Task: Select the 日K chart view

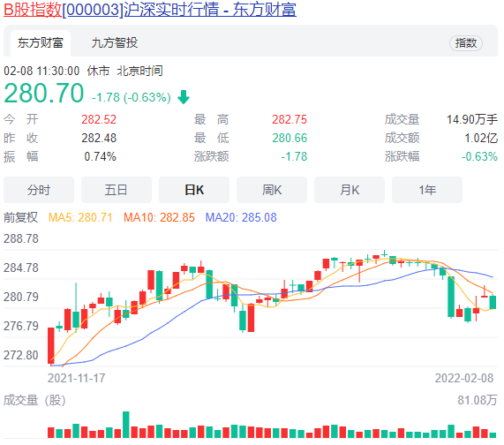Action: coord(194,190)
